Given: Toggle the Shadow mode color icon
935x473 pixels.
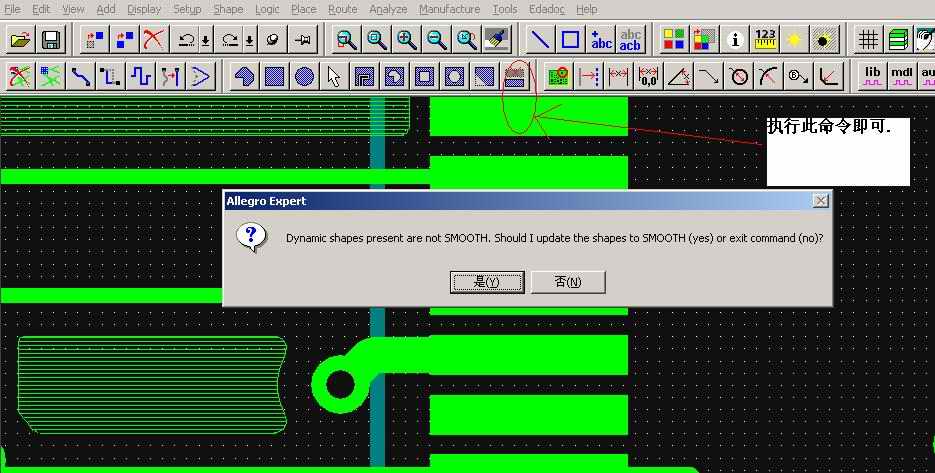Looking at the screenshot, I should [x=704, y=40].
